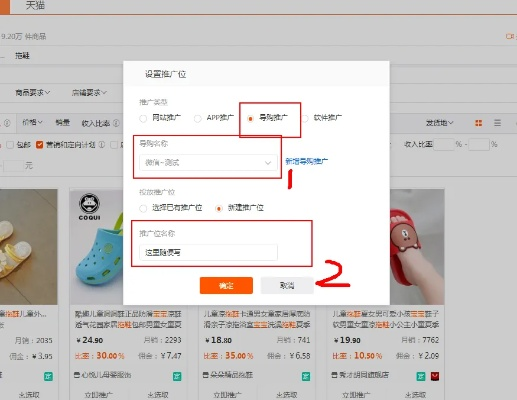Focus the 推广位名称 text input
Screen dimensions: 517x400
(x=208, y=252)
